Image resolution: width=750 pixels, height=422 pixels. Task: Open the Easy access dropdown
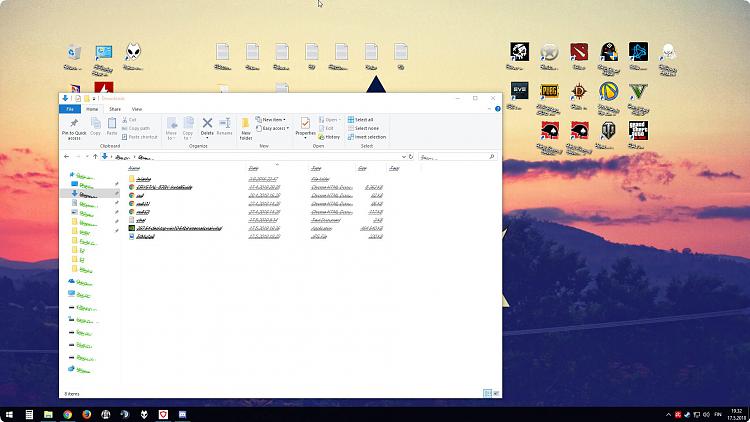272,128
